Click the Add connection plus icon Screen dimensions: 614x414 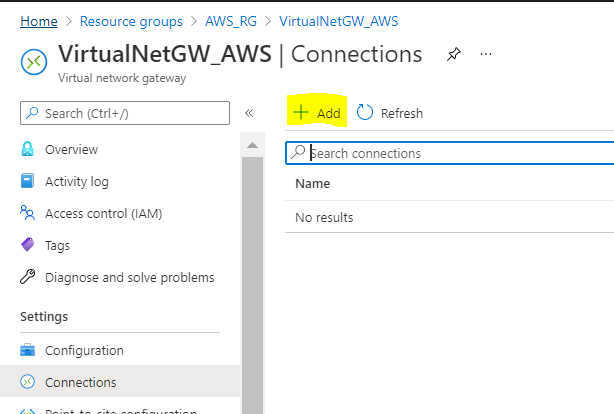pyautogui.click(x=300, y=113)
